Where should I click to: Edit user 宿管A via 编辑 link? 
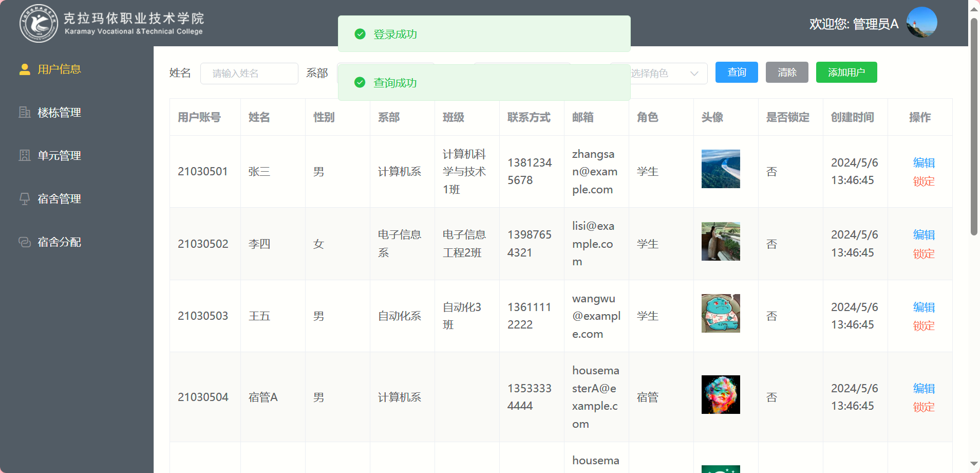(x=924, y=389)
